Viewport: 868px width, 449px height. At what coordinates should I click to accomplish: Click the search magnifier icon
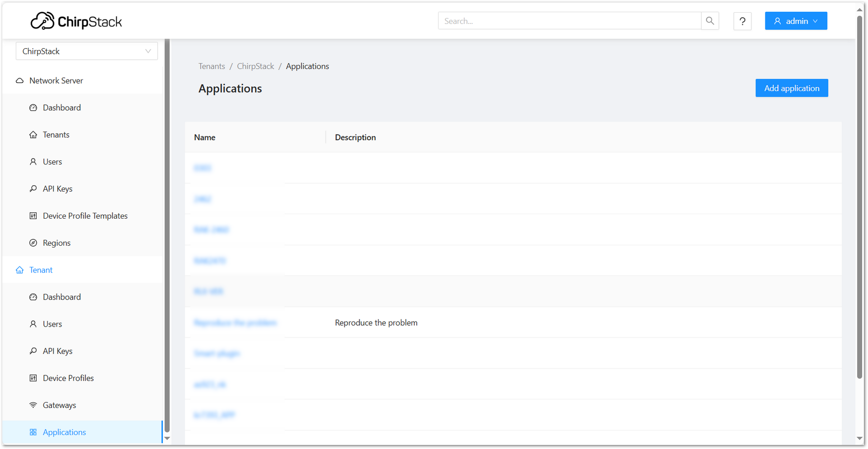[710, 21]
